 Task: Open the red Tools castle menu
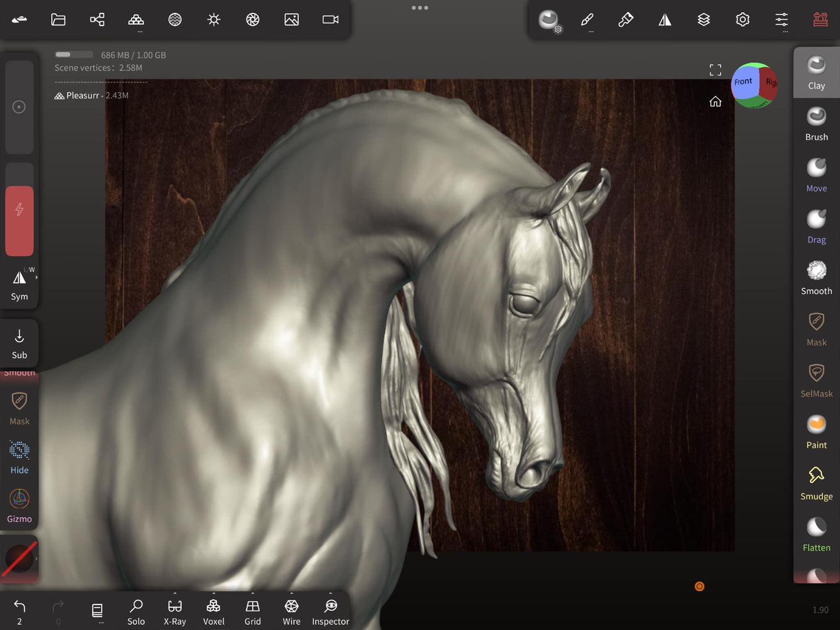820,20
